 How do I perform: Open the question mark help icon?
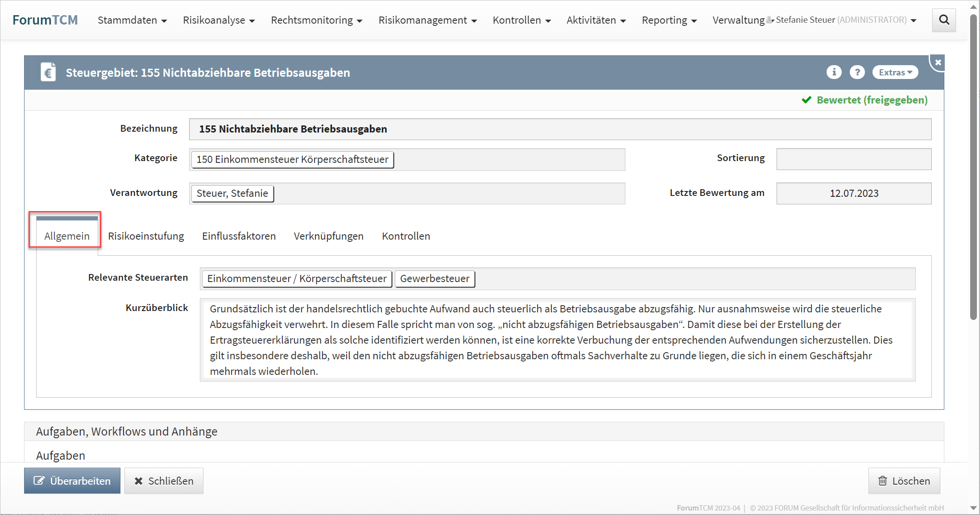856,72
